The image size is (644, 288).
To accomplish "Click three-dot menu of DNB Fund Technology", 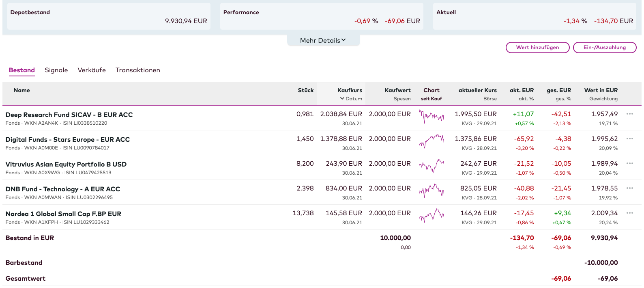I will click(629, 188).
